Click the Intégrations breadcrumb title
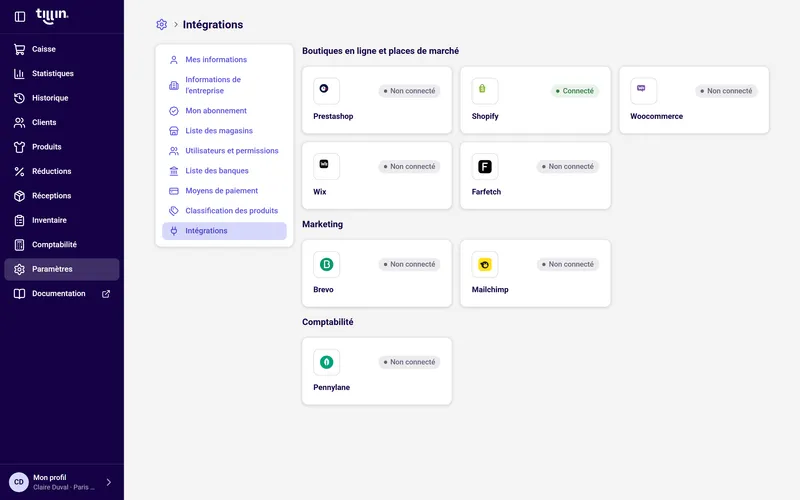The width and height of the screenshot is (800, 500). point(213,24)
